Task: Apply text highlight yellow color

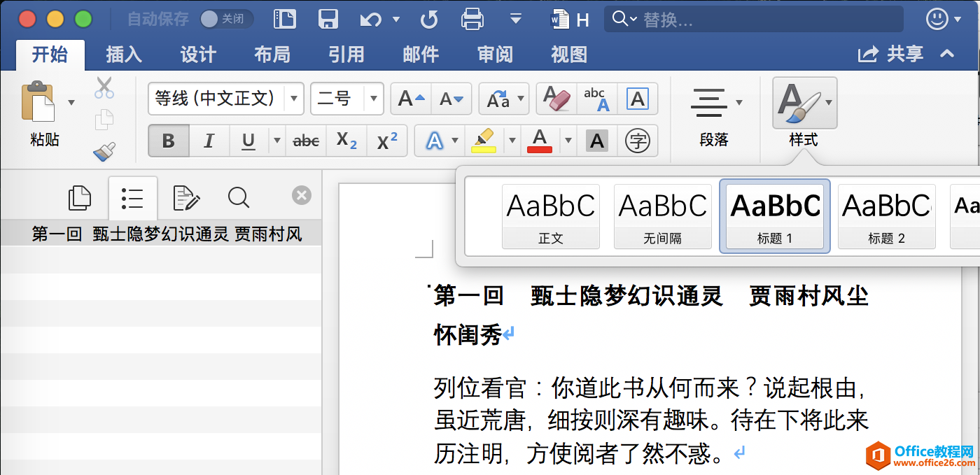Action: 484,141
